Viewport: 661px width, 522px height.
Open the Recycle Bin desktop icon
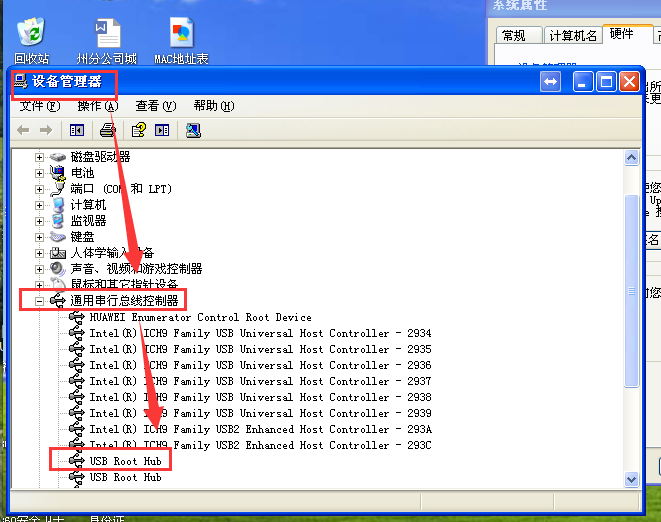point(31,40)
